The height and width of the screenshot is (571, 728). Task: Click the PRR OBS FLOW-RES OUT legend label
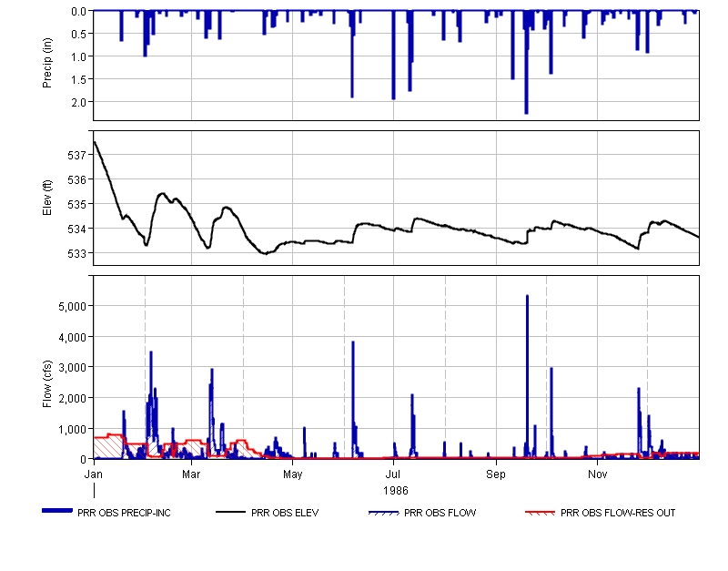(618, 513)
